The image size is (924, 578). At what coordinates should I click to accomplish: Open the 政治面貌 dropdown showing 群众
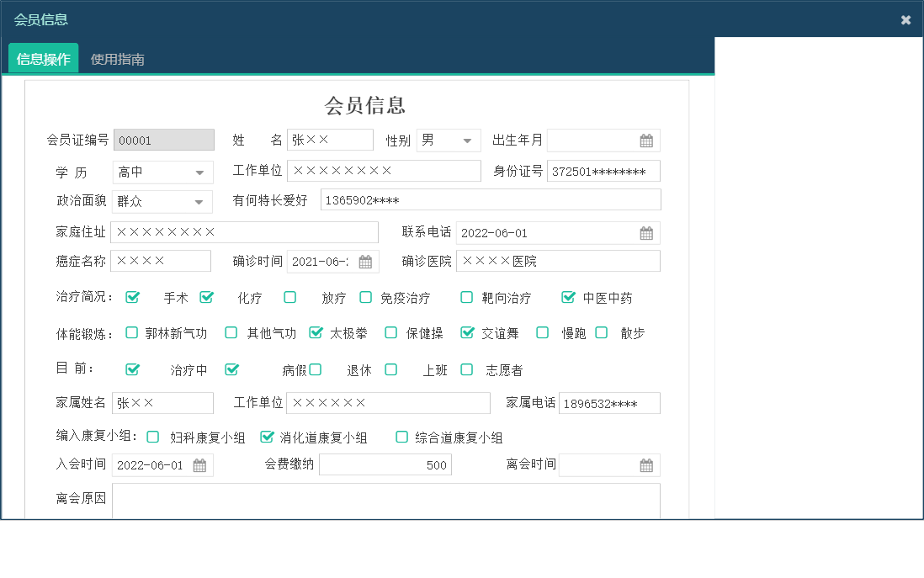coord(201,202)
